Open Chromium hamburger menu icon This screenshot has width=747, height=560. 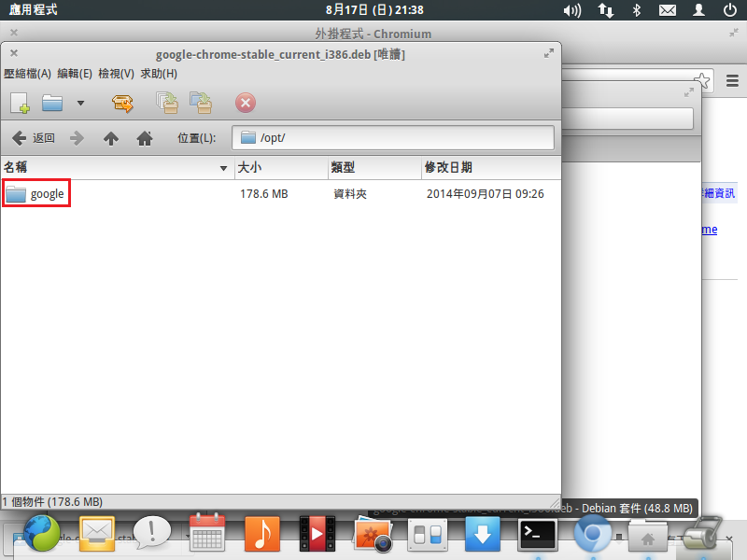pyautogui.click(x=732, y=80)
